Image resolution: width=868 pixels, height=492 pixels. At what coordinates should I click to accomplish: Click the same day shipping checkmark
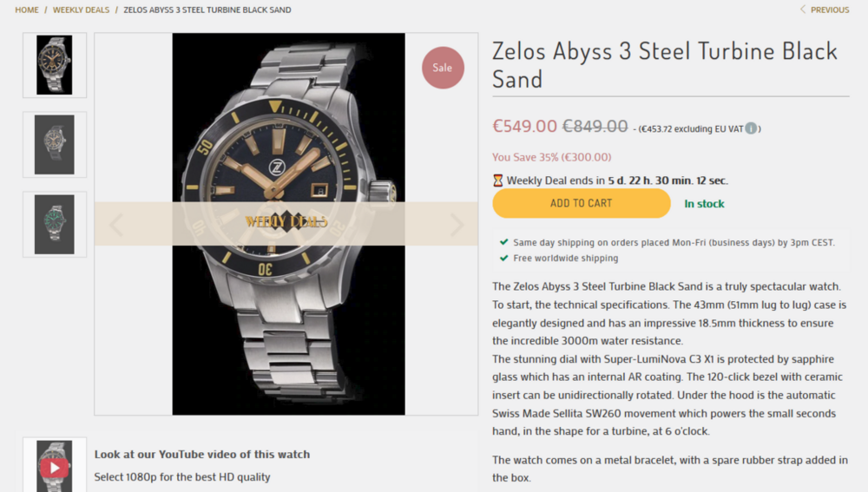[504, 243]
